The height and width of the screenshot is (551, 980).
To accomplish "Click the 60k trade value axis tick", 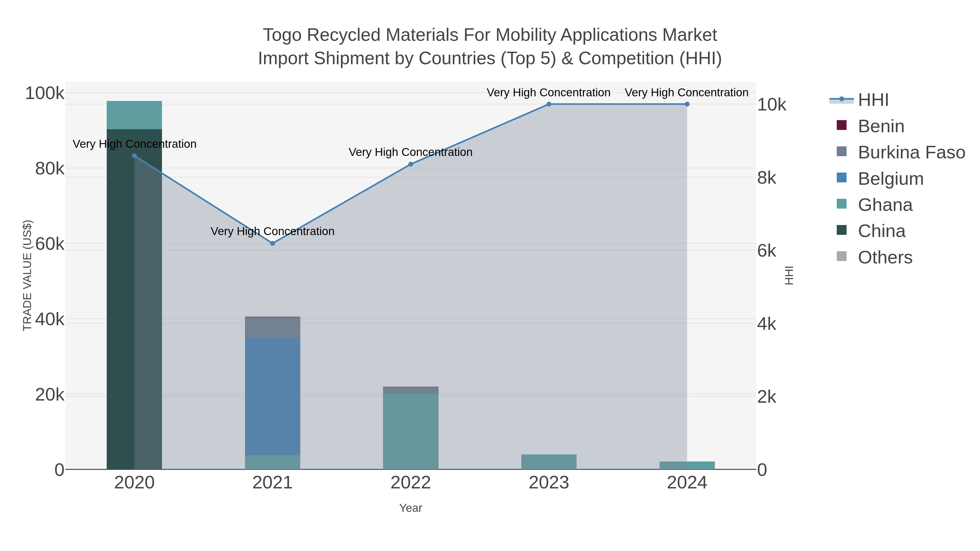I will (x=50, y=244).
